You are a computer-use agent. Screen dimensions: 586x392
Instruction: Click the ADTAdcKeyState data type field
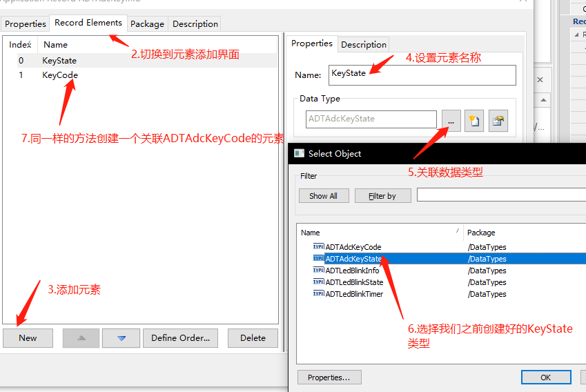(x=371, y=119)
